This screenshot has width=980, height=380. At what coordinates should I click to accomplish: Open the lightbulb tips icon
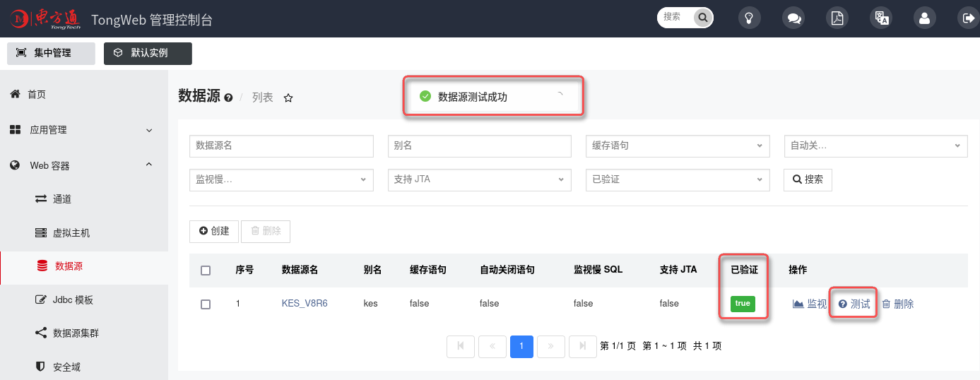[750, 18]
